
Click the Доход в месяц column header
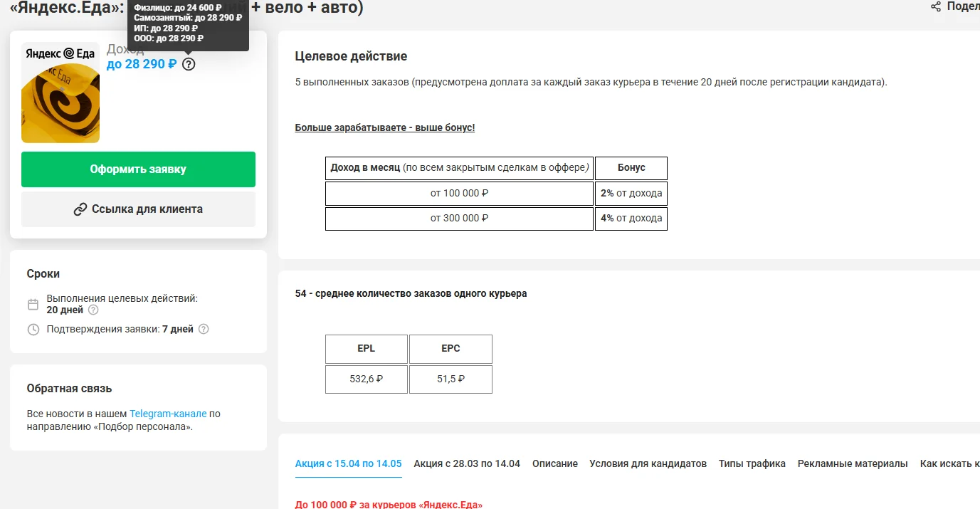click(x=459, y=168)
